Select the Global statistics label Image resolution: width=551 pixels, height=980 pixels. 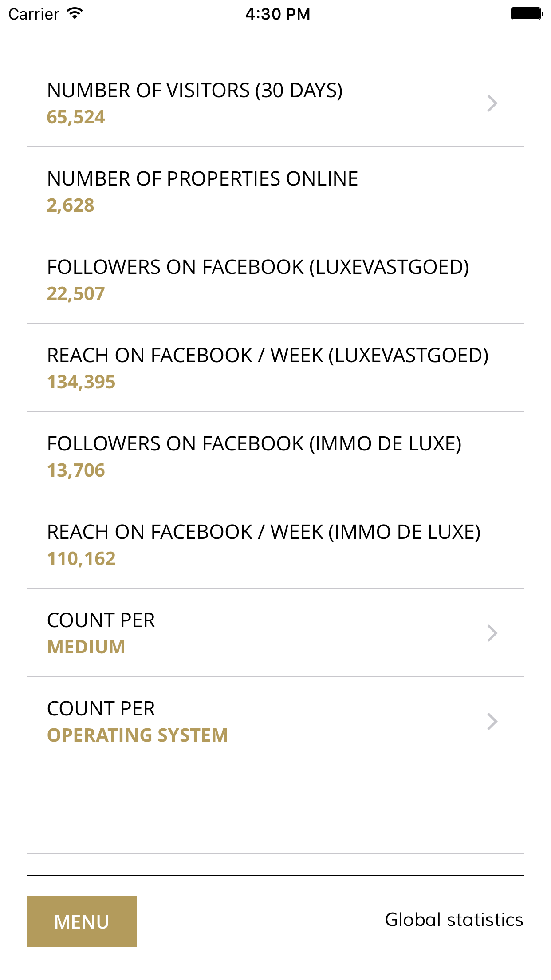pos(454,920)
